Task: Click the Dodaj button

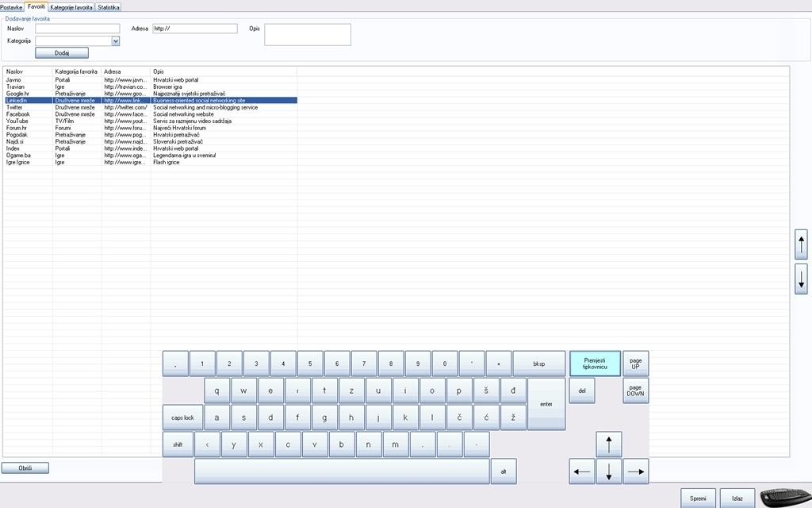Action: [x=62, y=53]
